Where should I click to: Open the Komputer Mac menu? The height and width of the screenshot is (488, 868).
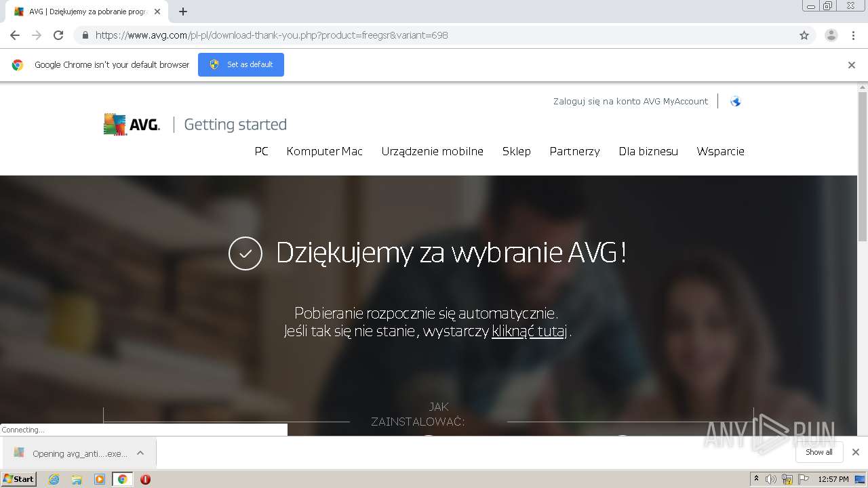coord(325,151)
